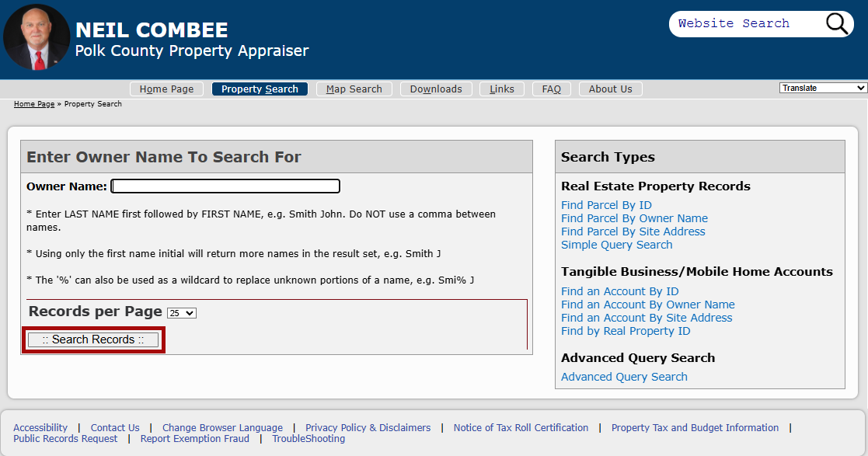This screenshot has width=868, height=456.
Task: Switch to the Map Search tab
Action: click(x=354, y=89)
